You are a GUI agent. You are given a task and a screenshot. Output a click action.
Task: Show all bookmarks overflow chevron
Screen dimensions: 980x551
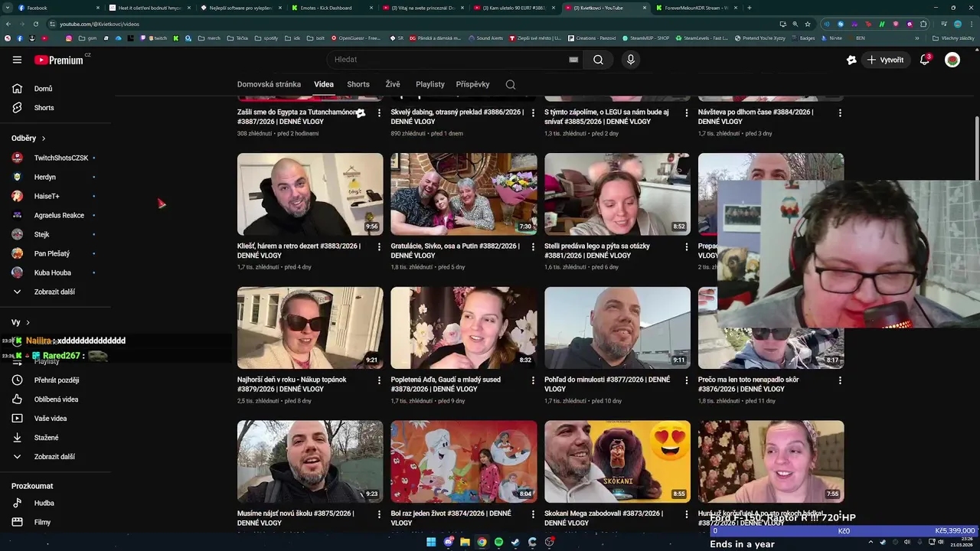coord(916,37)
